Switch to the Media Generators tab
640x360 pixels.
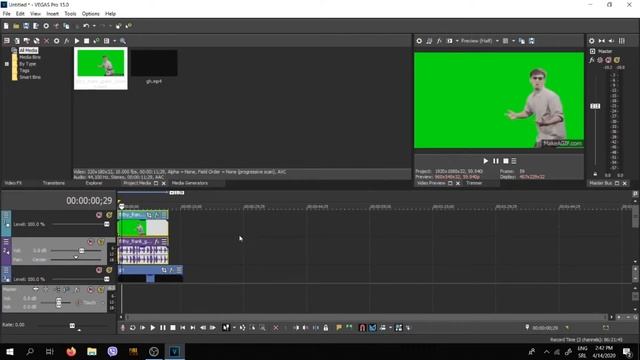(190, 183)
